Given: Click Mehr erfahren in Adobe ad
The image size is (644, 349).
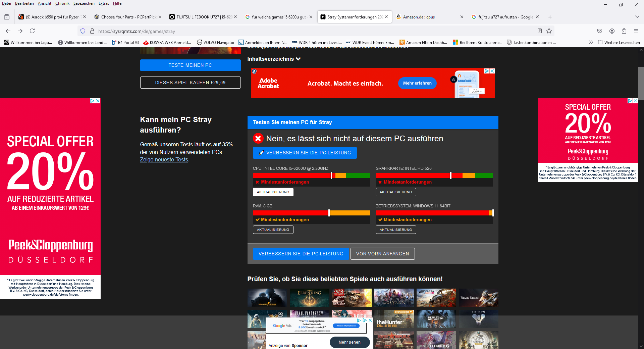Looking at the screenshot, I should click(x=417, y=83).
